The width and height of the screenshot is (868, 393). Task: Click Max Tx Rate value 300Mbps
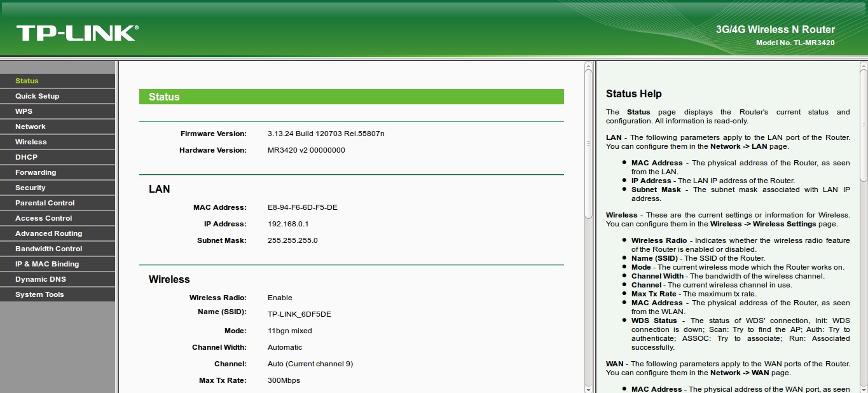coord(284,380)
